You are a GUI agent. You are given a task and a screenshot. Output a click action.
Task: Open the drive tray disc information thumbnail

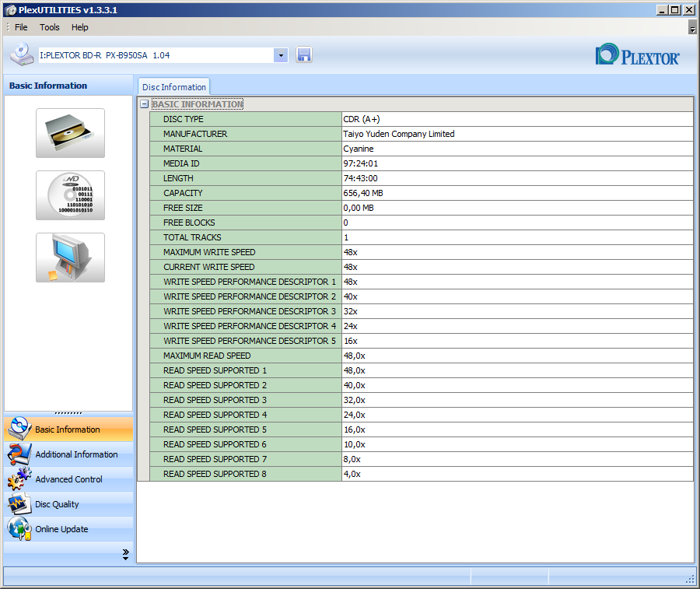pos(71,133)
